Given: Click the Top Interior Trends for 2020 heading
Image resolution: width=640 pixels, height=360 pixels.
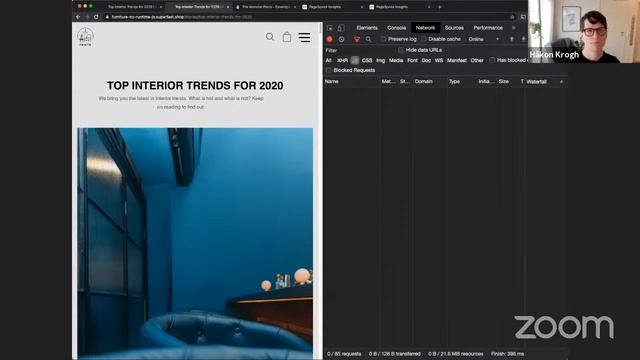Looking at the screenshot, I should coord(195,86).
